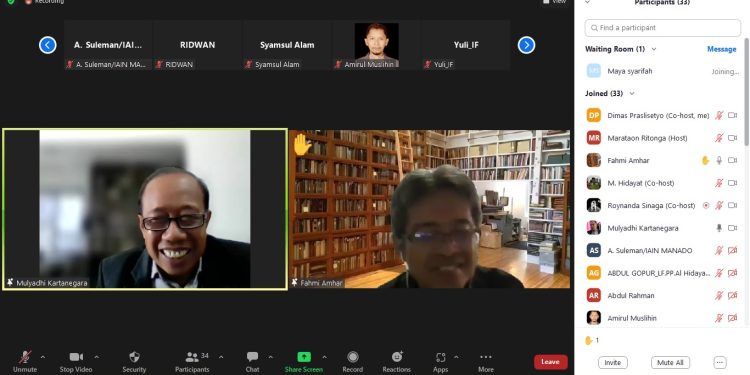Select Amirul Muslihin's video thumbnail
Image resolution: width=750 pixels, height=375 pixels.
[x=376, y=45]
